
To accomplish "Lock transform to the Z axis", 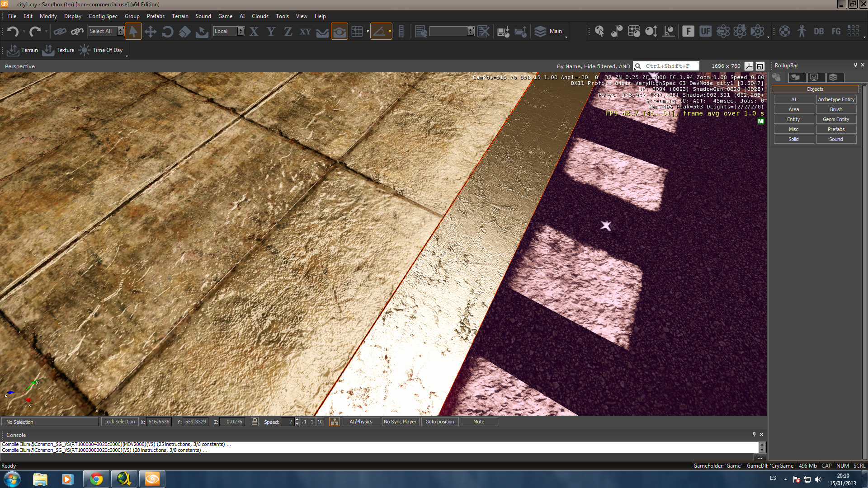I will (288, 32).
